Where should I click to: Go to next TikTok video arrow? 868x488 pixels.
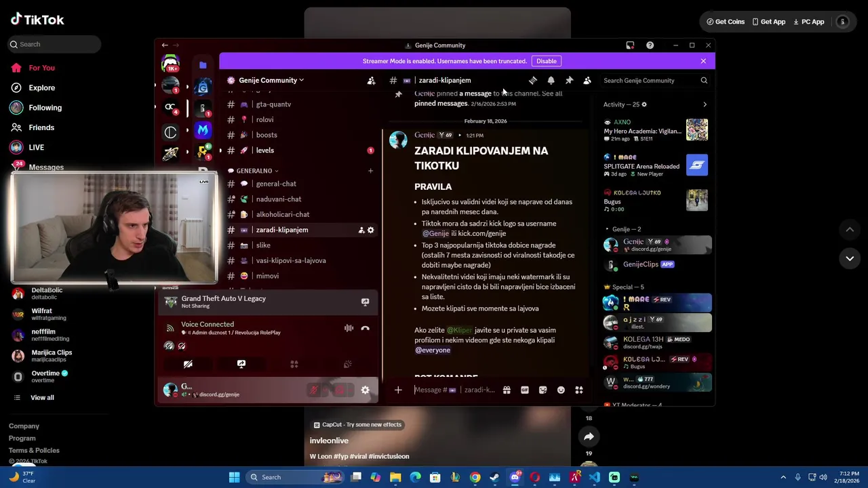tap(850, 258)
